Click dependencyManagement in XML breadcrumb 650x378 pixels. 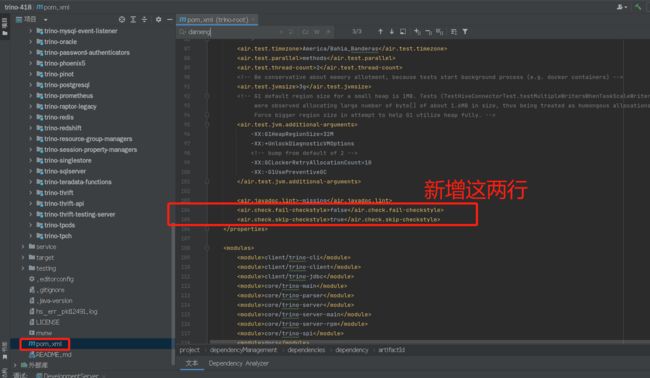pyautogui.click(x=243, y=350)
